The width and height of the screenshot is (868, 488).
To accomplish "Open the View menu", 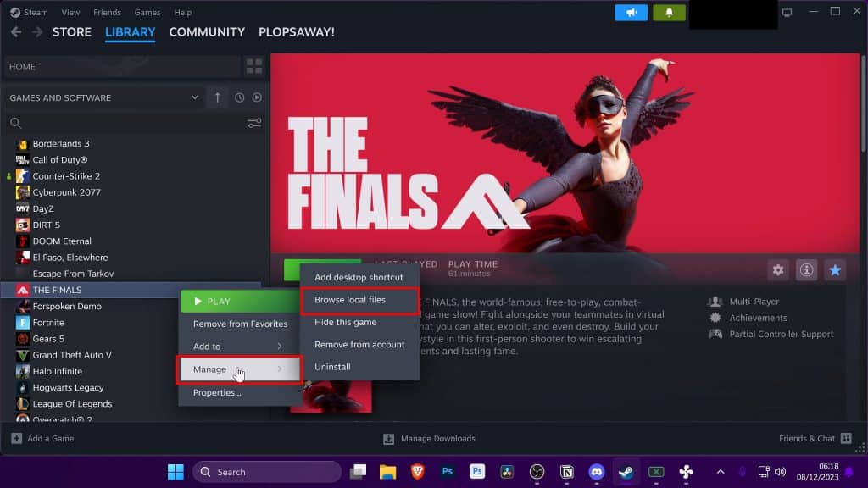I will coord(70,12).
